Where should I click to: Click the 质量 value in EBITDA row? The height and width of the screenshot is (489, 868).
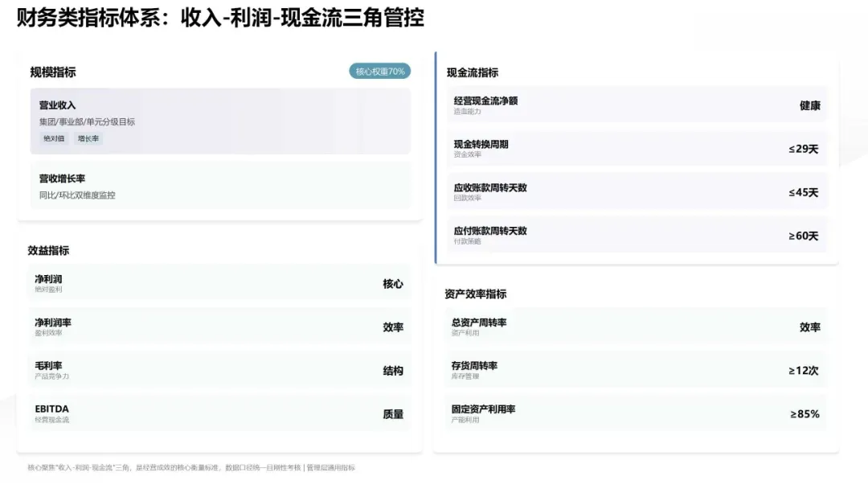pos(393,414)
